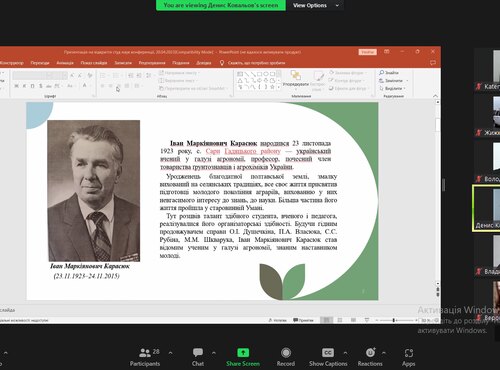This screenshot has height=370, width=500.
Task: Toggle underline (П) formatting
Action: click(x=32, y=86)
